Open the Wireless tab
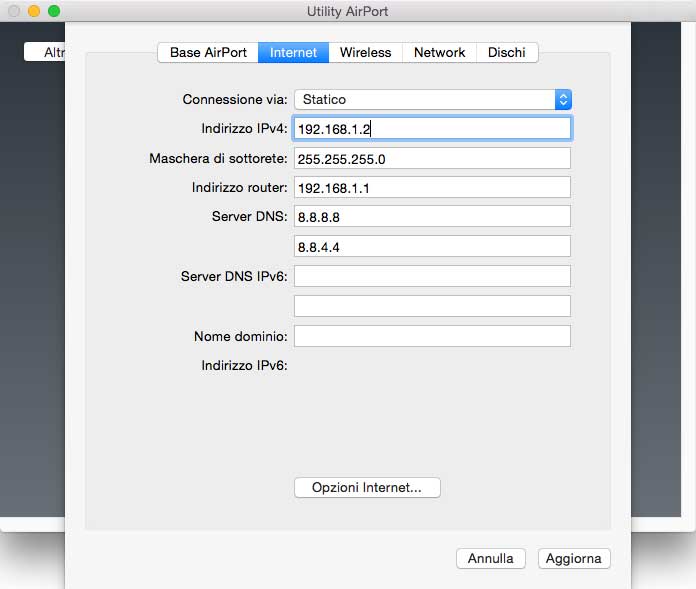696x589 pixels. 365,53
